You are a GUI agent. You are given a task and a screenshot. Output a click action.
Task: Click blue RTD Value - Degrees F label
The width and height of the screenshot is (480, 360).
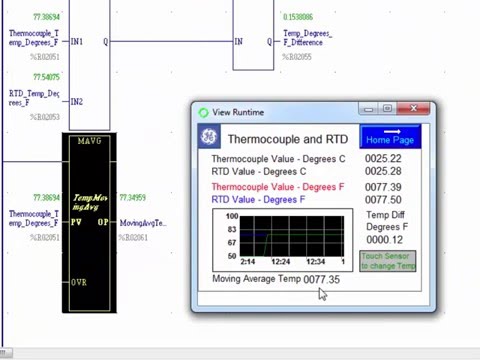tap(258, 200)
